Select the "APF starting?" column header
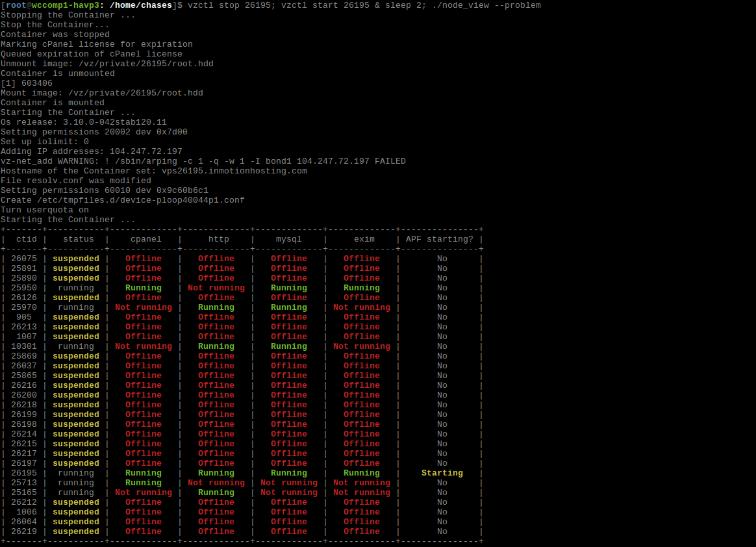The width and height of the screenshot is (756, 547). 440,239
